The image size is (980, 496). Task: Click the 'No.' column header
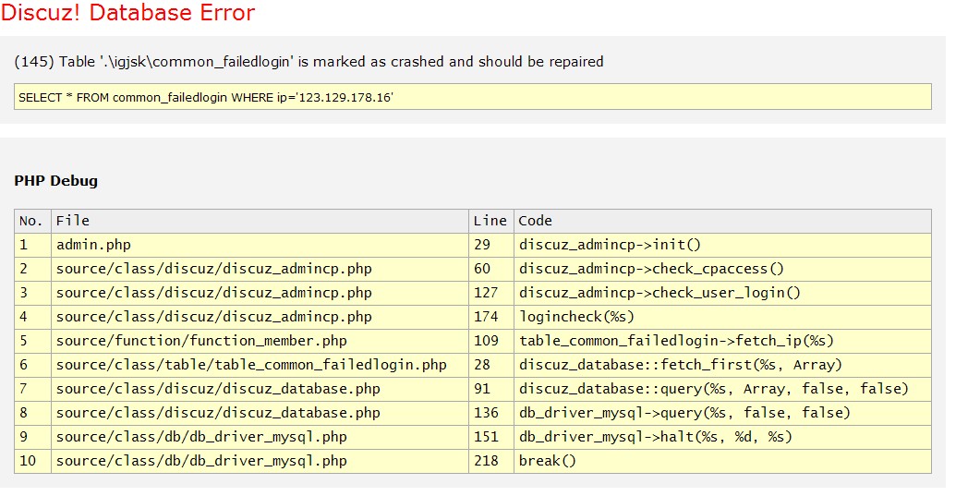(x=32, y=221)
